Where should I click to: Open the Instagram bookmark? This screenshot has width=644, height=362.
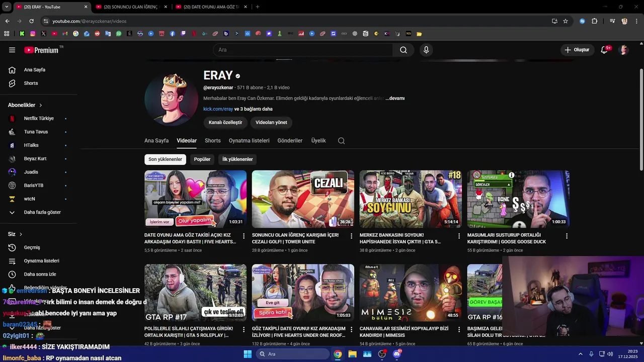point(33,34)
